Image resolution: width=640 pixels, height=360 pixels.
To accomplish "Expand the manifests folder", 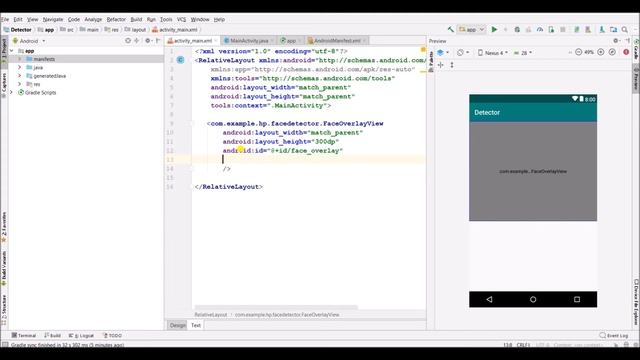I will [x=20, y=59].
